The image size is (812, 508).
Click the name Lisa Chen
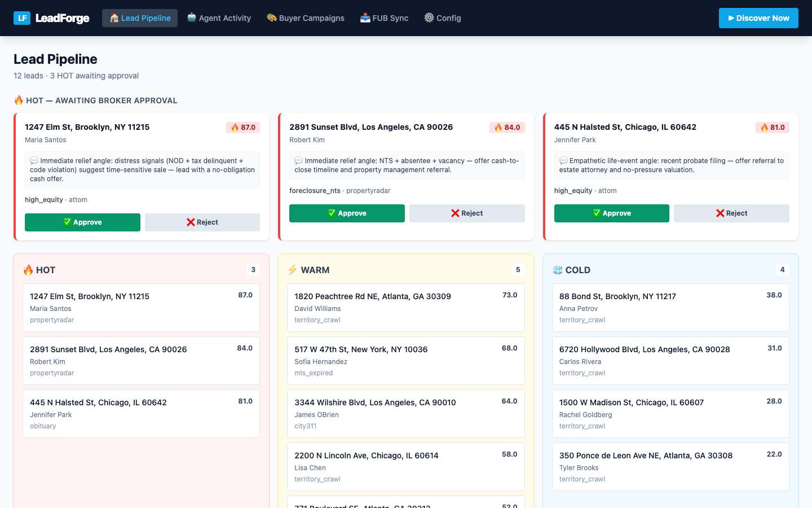click(310, 468)
